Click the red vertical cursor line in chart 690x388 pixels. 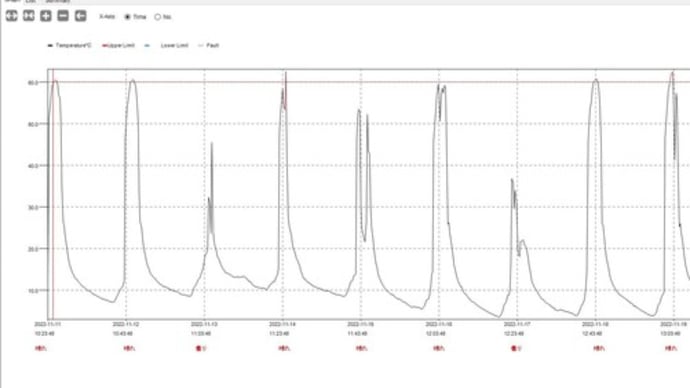53,194
